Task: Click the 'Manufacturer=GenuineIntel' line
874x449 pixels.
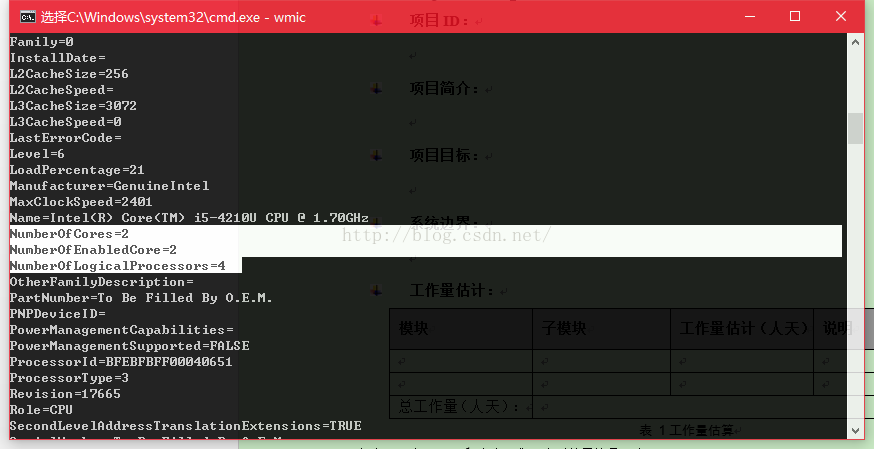Action: 109,186
